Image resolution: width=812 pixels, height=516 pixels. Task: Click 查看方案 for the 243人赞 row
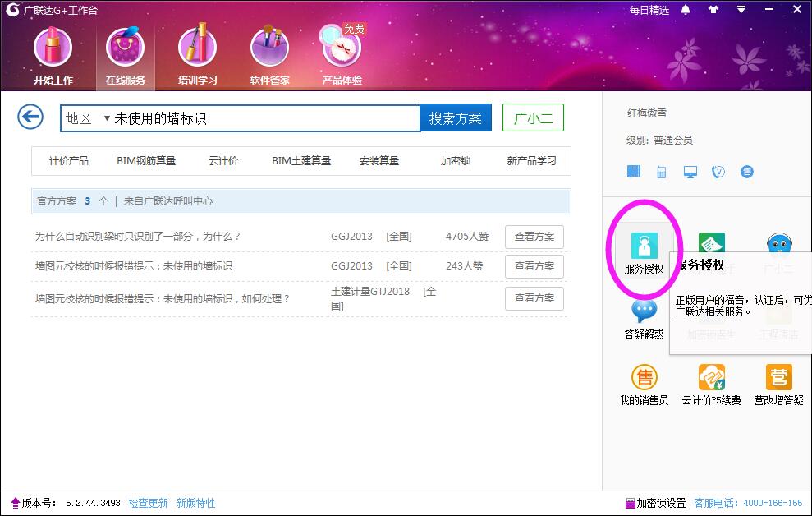click(x=534, y=266)
